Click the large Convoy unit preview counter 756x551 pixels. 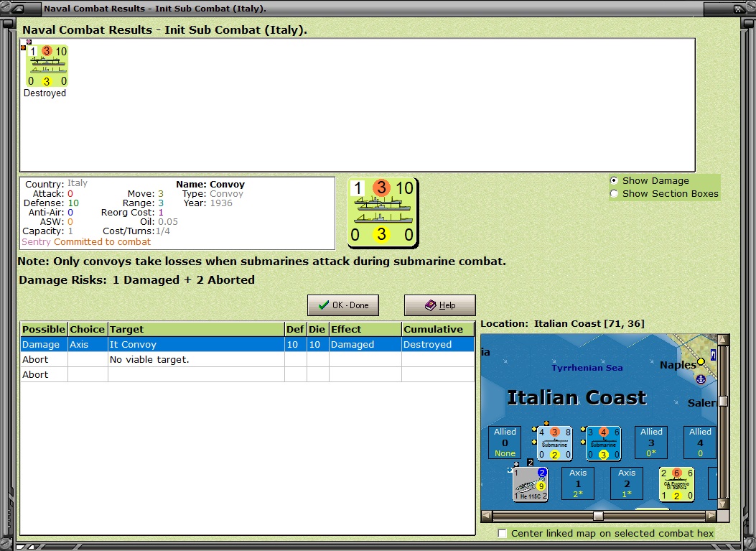[x=383, y=213]
